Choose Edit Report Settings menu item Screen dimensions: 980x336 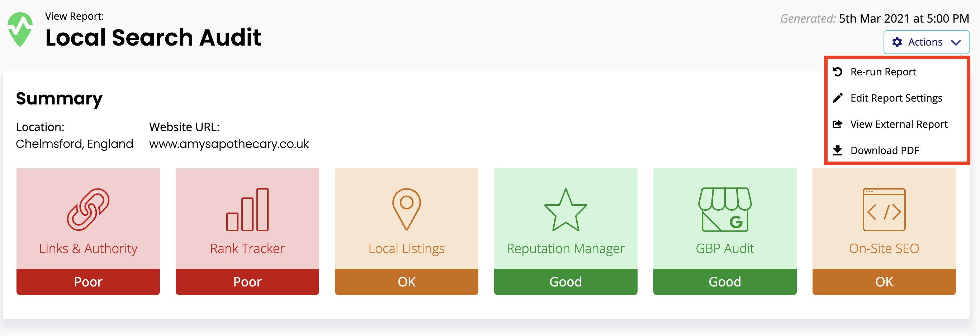(896, 98)
